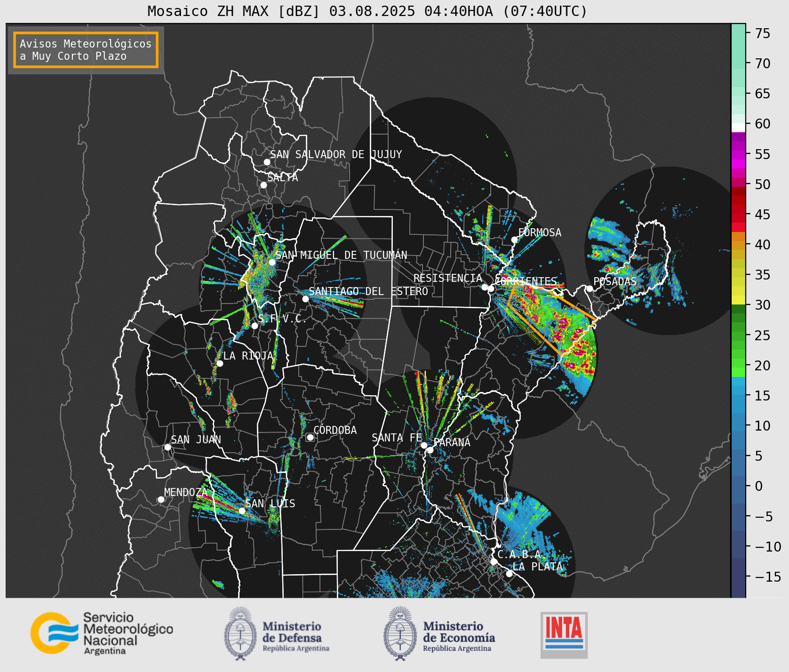This screenshot has height=672, width=789.
Task: Click the map title Mosaico ZH MAX
Action: [x=367, y=11]
